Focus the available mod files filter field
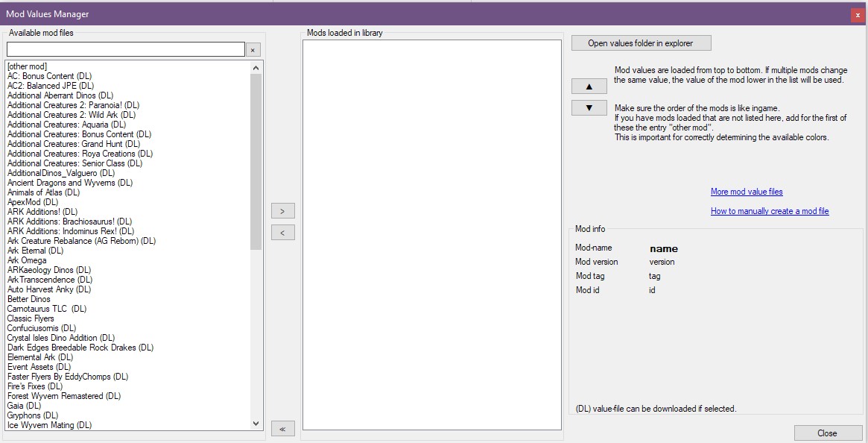 [x=126, y=49]
